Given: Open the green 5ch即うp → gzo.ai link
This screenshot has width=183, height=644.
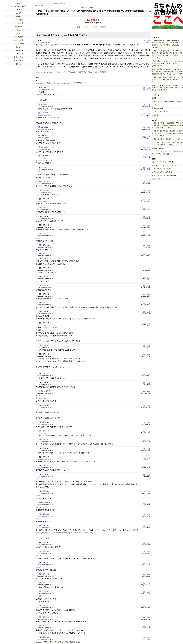Looking at the screenshot, I should click(93, 23).
